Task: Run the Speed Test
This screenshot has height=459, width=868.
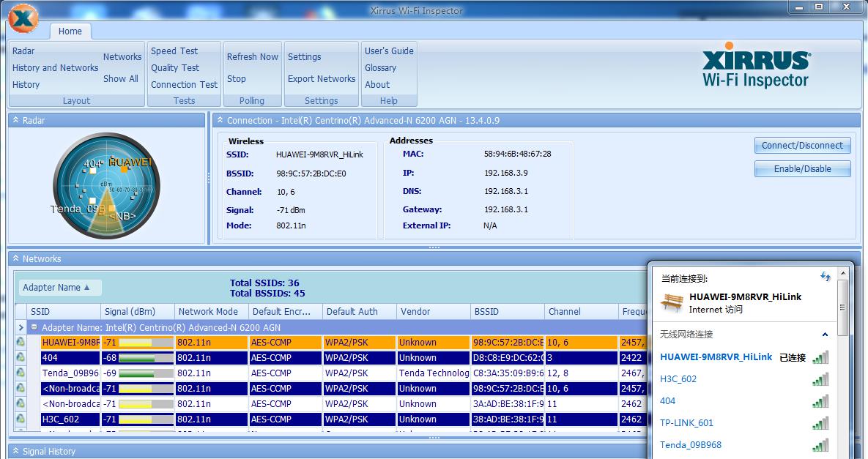Action: 174,51
